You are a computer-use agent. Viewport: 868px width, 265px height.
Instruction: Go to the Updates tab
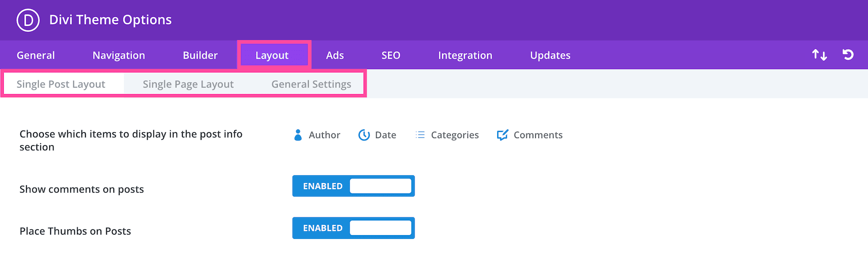pyautogui.click(x=550, y=56)
